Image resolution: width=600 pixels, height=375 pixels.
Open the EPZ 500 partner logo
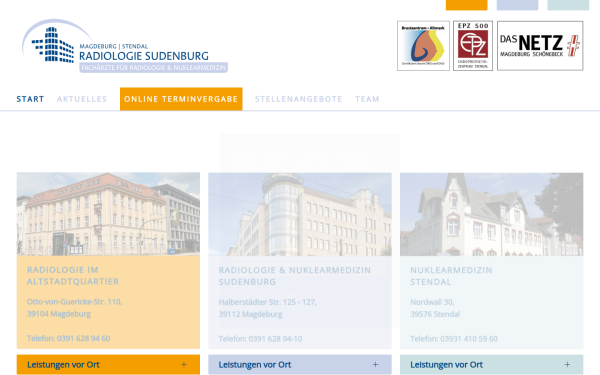pos(473,46)
